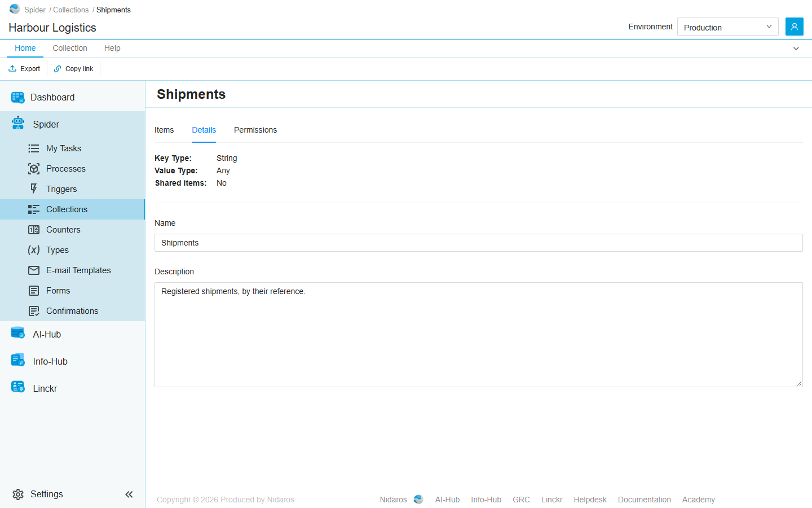812x508 pixels.
Task: Click the Processes cube icon
Action: 34,169
